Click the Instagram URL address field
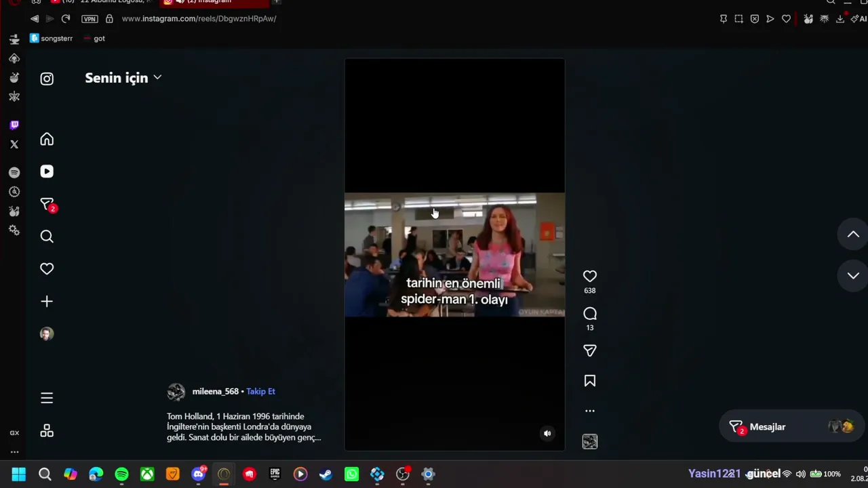Image resolution: width=868 pixels, height=488 pixels. click(x=199, y=19)
